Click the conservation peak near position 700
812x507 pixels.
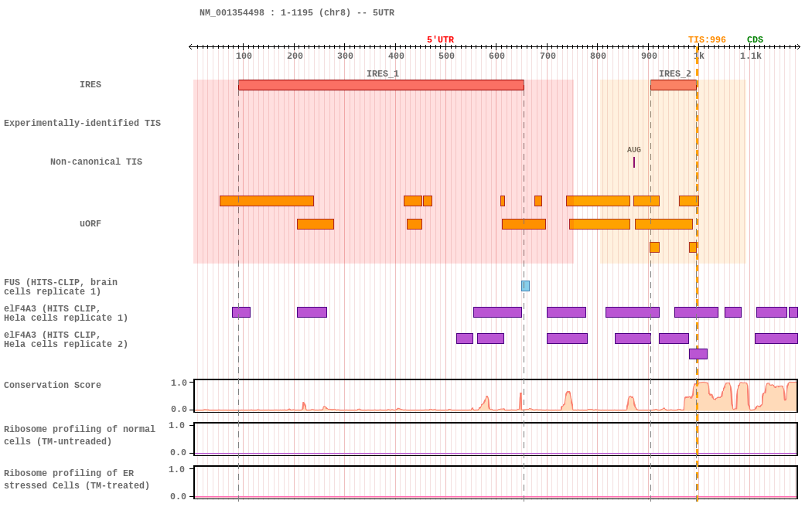point(568,400)
